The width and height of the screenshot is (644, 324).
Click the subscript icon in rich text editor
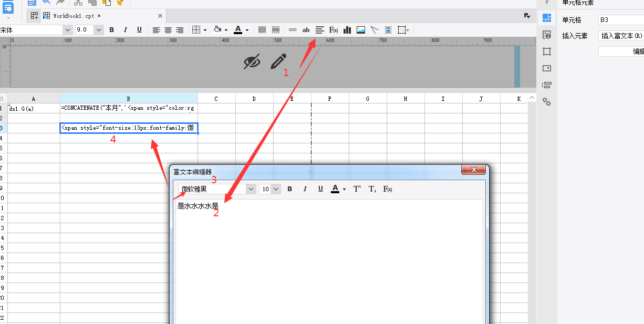pos(372,189)
